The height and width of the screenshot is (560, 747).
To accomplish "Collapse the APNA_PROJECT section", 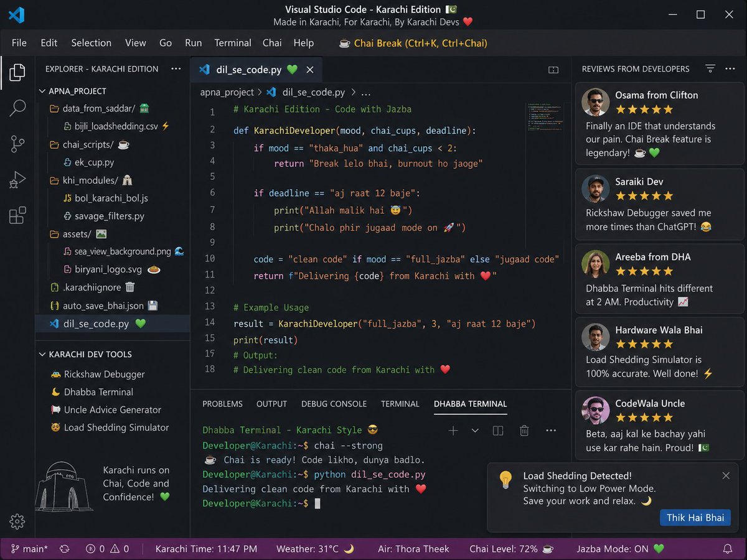I will point(42,91).
